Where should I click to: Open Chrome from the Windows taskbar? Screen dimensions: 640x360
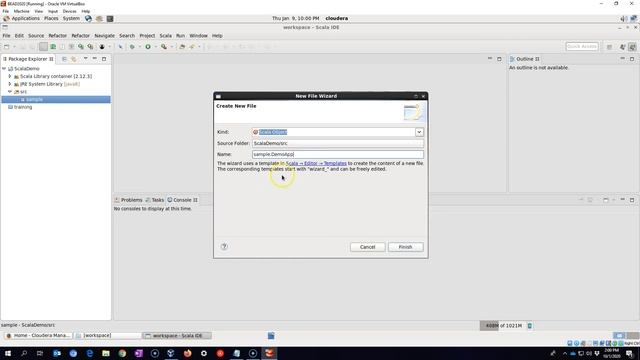(x=122, y=353)
